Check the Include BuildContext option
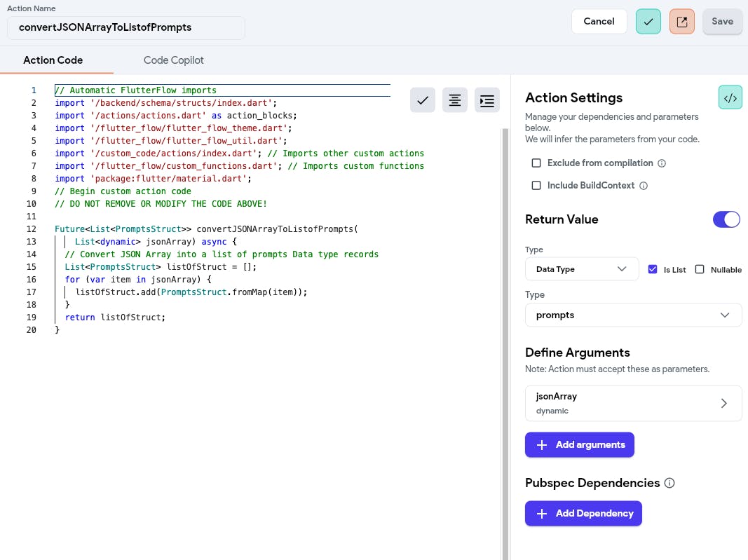Image resolution: width=748 pixels, height=560 pixels. 536,186
